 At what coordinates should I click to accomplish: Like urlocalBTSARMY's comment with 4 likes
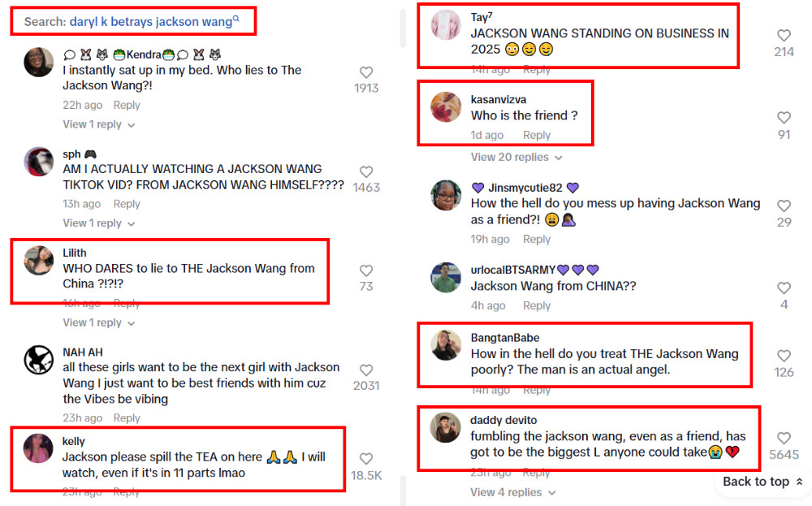point(784,288)
